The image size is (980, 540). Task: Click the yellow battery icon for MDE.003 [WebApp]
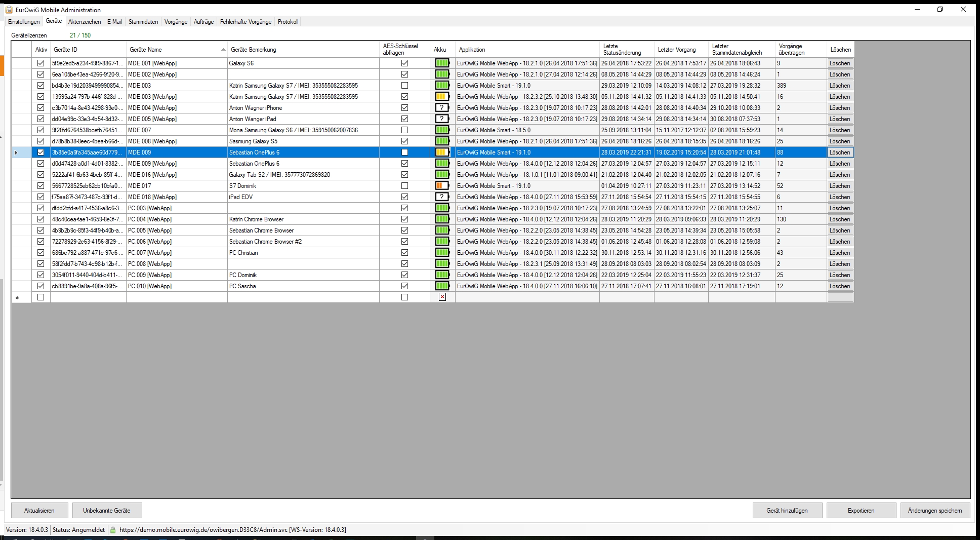[x=442, y=97]
